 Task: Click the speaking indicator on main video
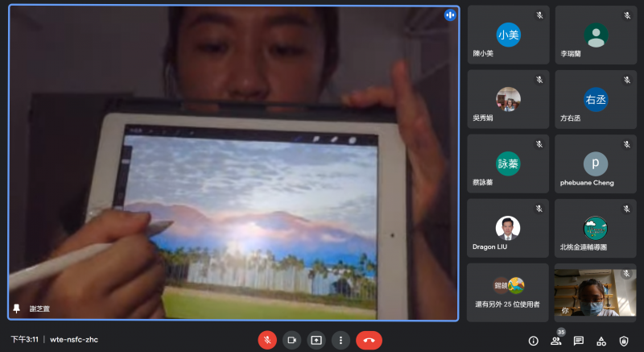450,15
